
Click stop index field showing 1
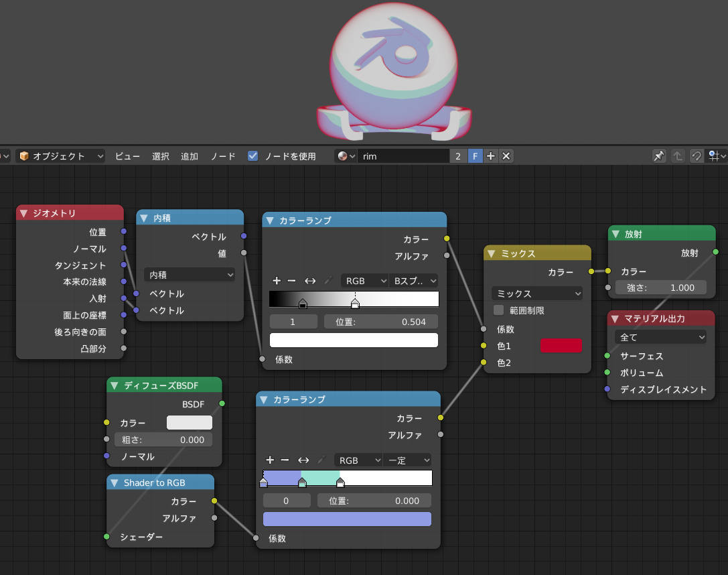click(293, 322)
